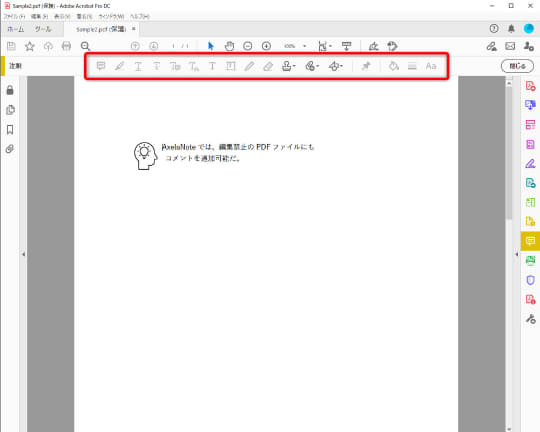Screen dimensions: 540x432
Task: Activate the arrow selection tool
Action: (x=211, y=46)
